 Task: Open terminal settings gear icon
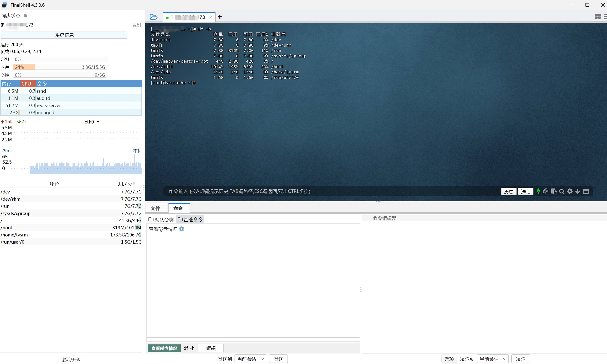(570, 191)
